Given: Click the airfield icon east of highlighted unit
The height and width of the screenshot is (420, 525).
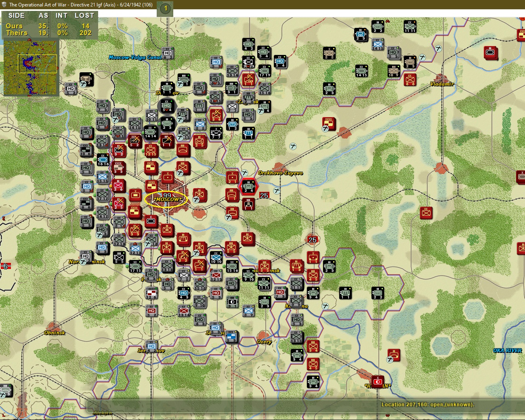Looking at the screenshot, I should (x=277, y=190).
